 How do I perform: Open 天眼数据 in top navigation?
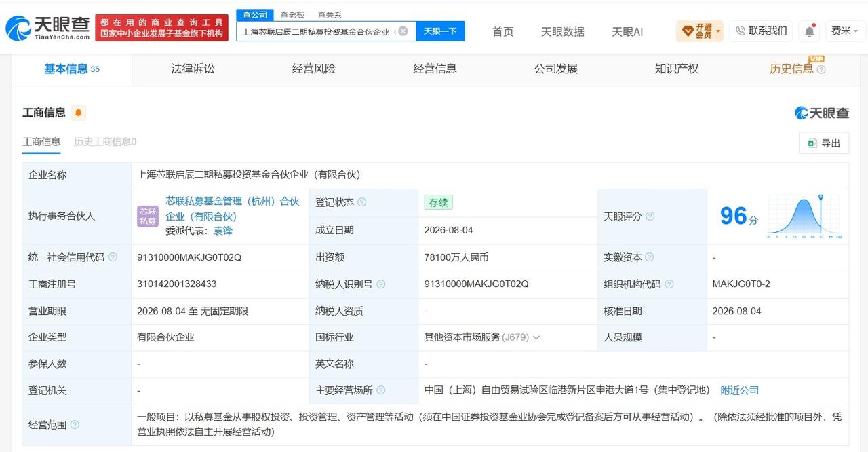[563, 31]
